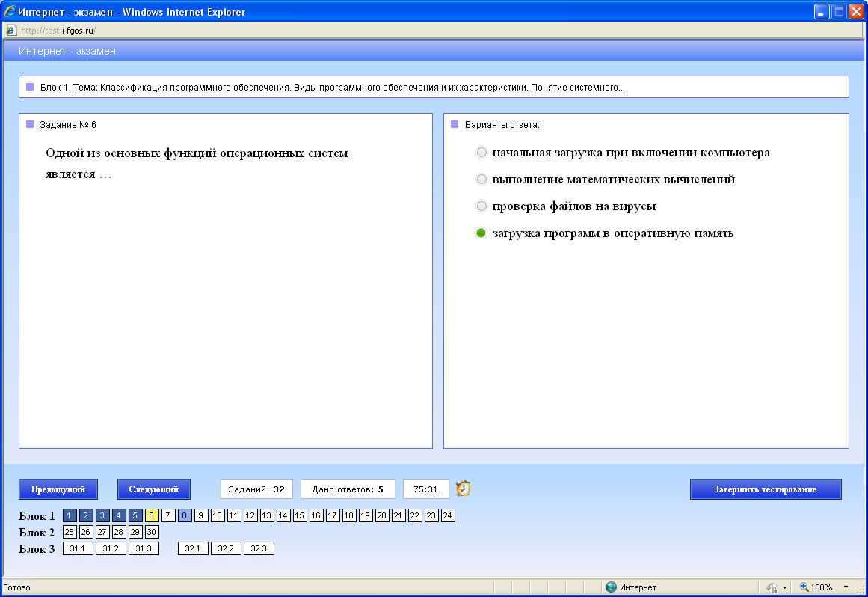Click the Internet Explorer logo in title bar
This screenshot has height=597, width=868.
(x=10, y=12)
